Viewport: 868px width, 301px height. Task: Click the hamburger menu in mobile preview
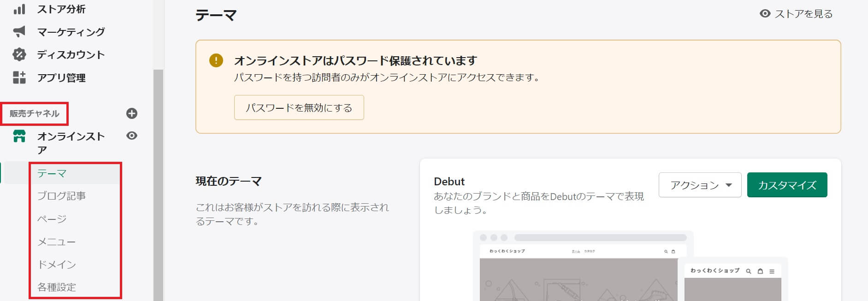pos(772,271)
